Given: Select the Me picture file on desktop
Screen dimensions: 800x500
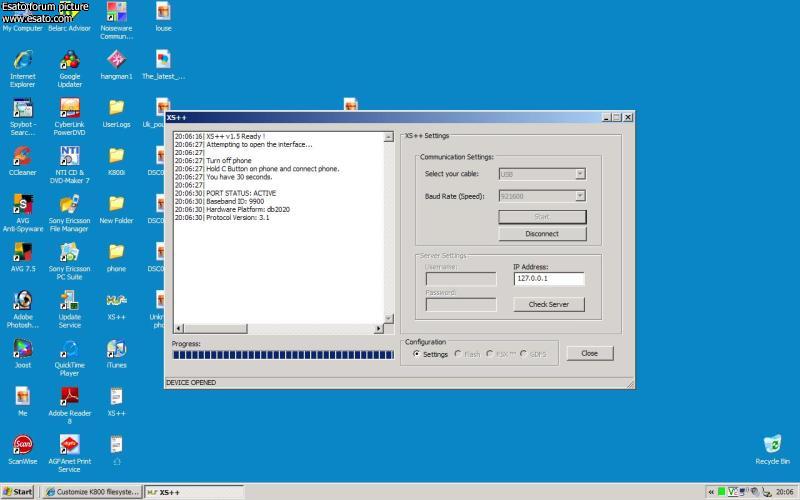Looking at the screenshot, I should (22, 402).
